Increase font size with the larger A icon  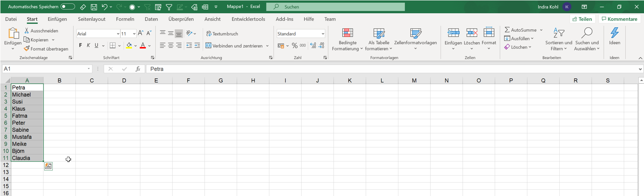click(141, 33)
